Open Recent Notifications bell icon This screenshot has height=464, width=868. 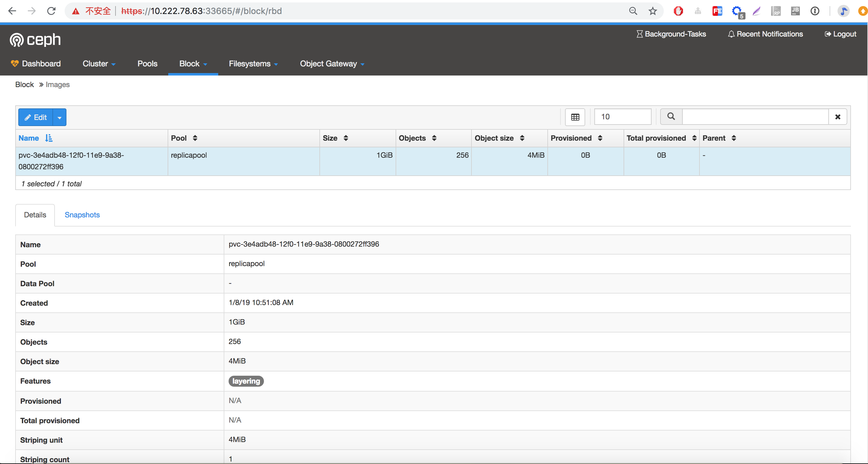coord(731,34)
